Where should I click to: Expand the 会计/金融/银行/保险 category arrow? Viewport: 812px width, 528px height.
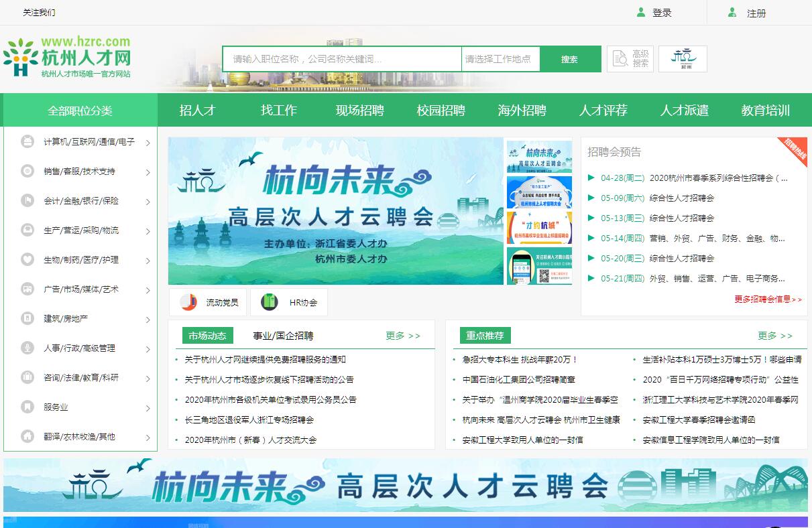coord(148,202)
